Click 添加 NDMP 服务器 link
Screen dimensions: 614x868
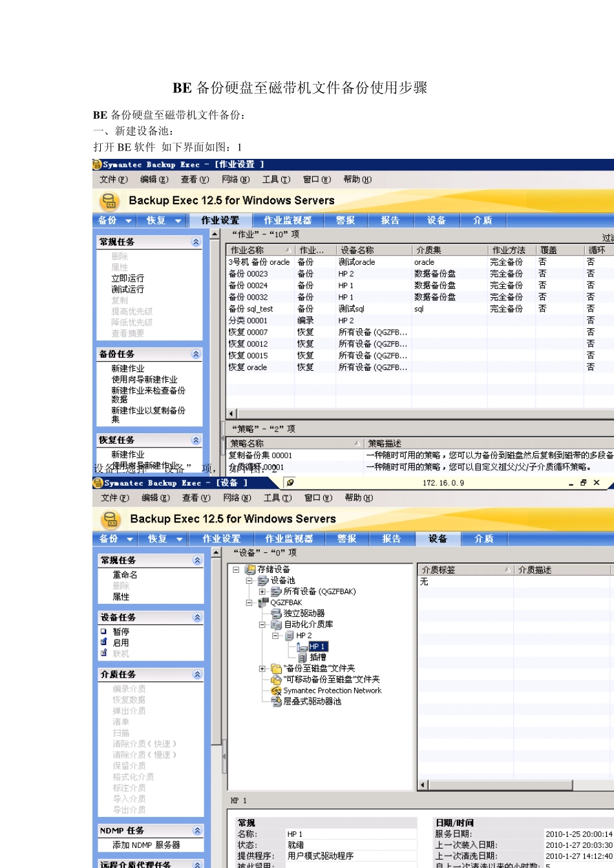coord(146,845)
